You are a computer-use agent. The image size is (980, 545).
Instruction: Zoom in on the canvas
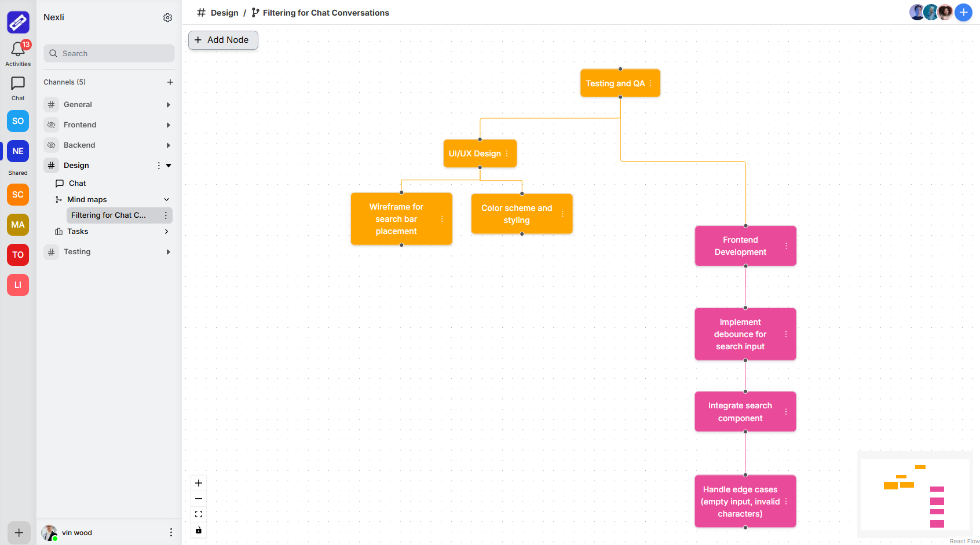click(199, 483)
